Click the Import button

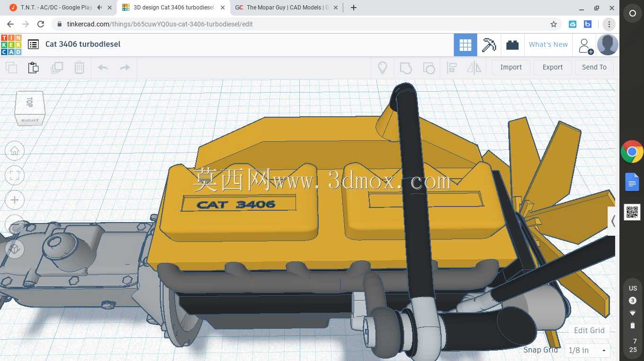point(511,67)
